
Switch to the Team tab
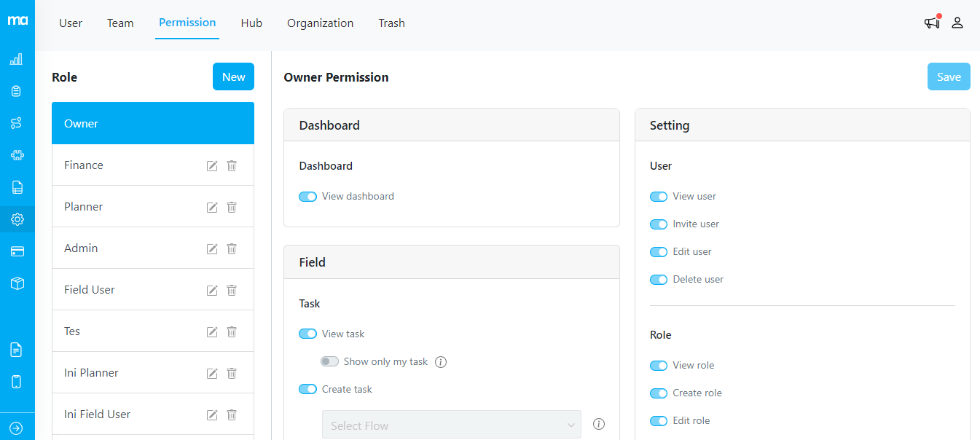[x=120, y=23]
